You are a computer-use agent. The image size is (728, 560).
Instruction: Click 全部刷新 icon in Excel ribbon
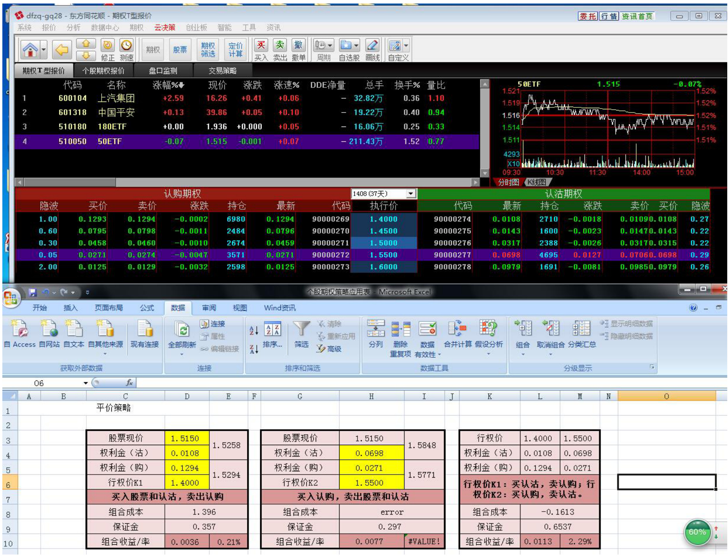point(182,331)
